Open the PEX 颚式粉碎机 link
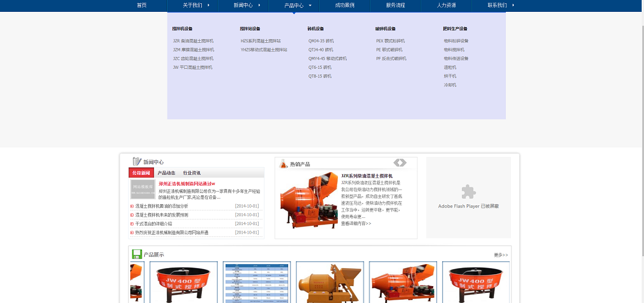 pyautogui.click(x=390, y=41)
